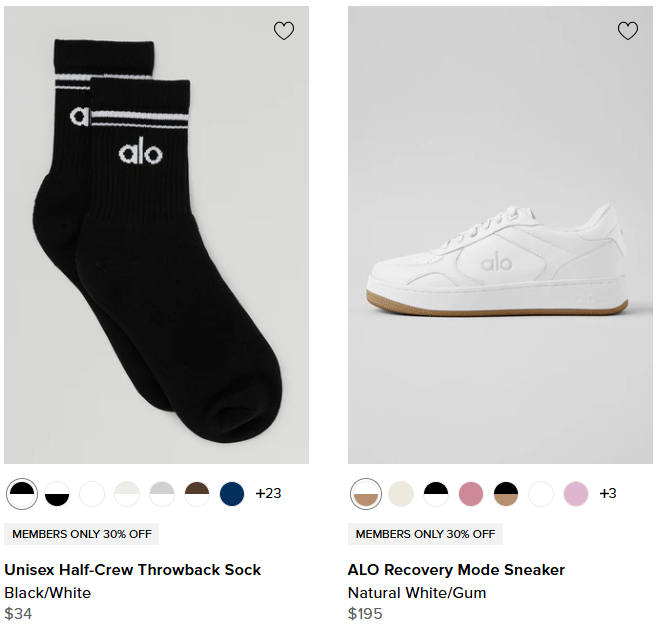Favorite the Half-Crew Throwback Sock with heart icon
Screen dimensions: 661x626
284,31
